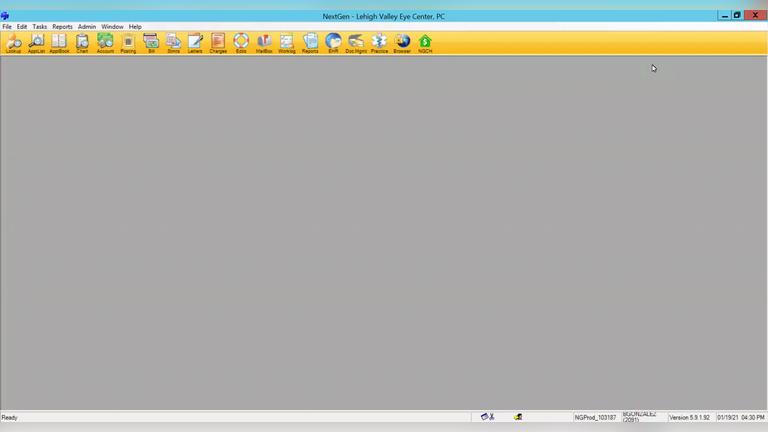Open the patient Lookup tool
This screenshot has width=768, height=432.
coord(13,42)
